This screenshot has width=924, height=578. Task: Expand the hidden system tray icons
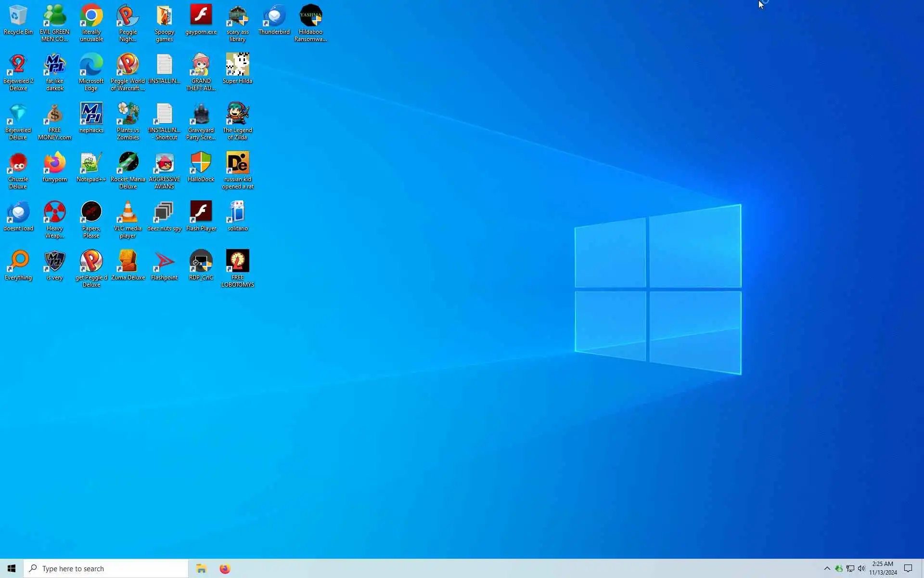pyautogui.click(x=827, y=568)
